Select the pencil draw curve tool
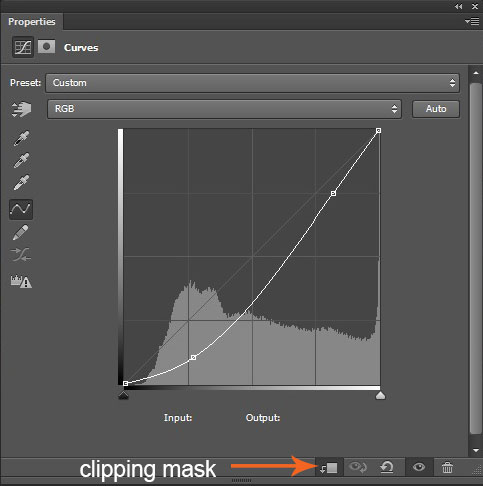The height and width of the screenshot is (486, 483). pyautogui.click(x=21, y=233)
